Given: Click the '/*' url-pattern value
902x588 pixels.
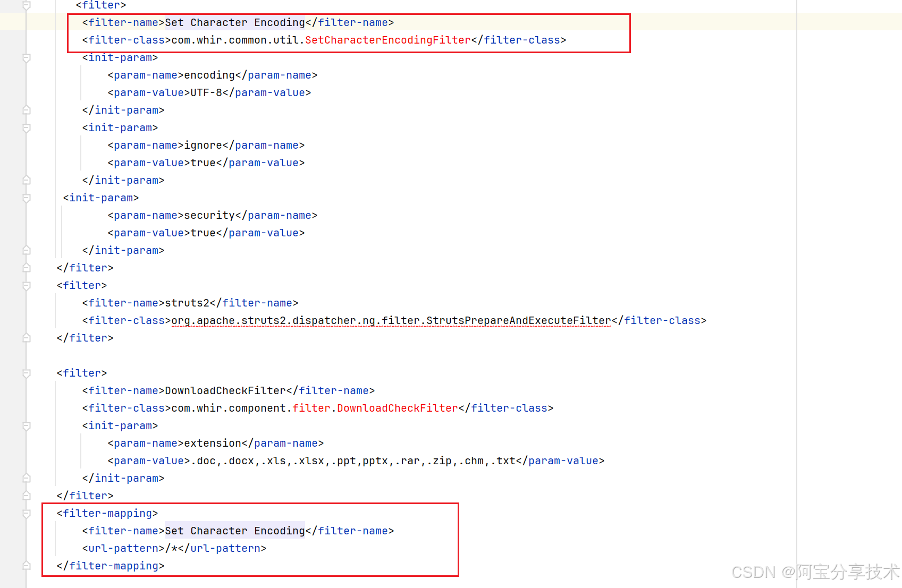Looking at the screenshot, I should (171, 549).
